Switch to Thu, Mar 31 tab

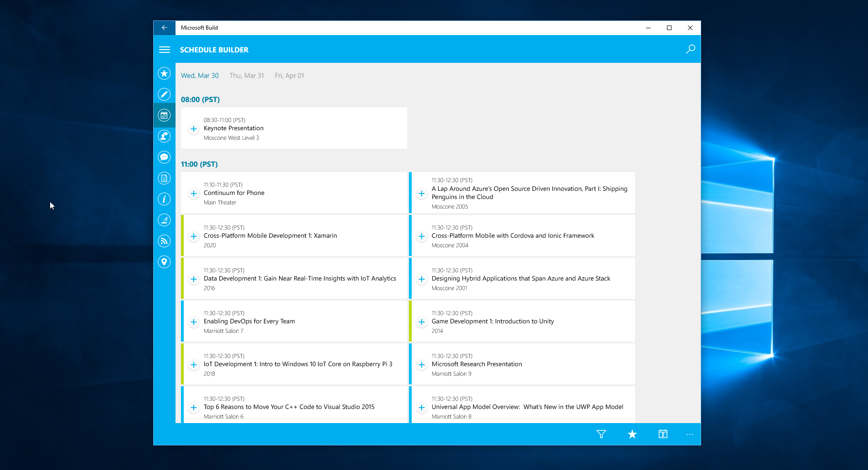point(247,76)
